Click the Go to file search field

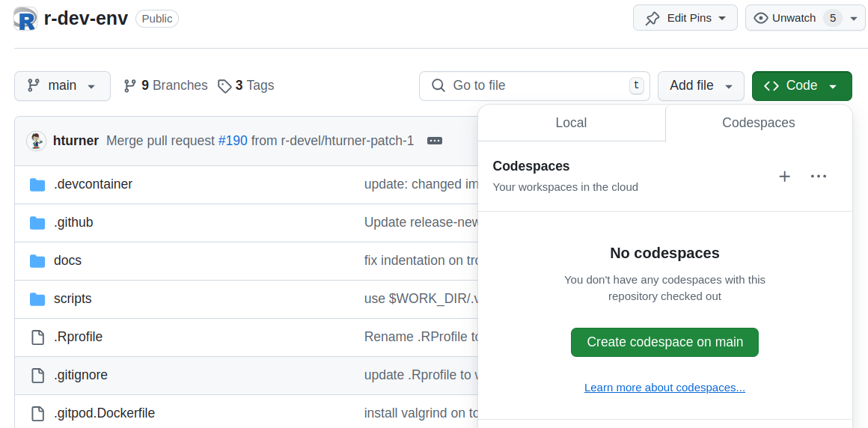[x=534, y=86]
